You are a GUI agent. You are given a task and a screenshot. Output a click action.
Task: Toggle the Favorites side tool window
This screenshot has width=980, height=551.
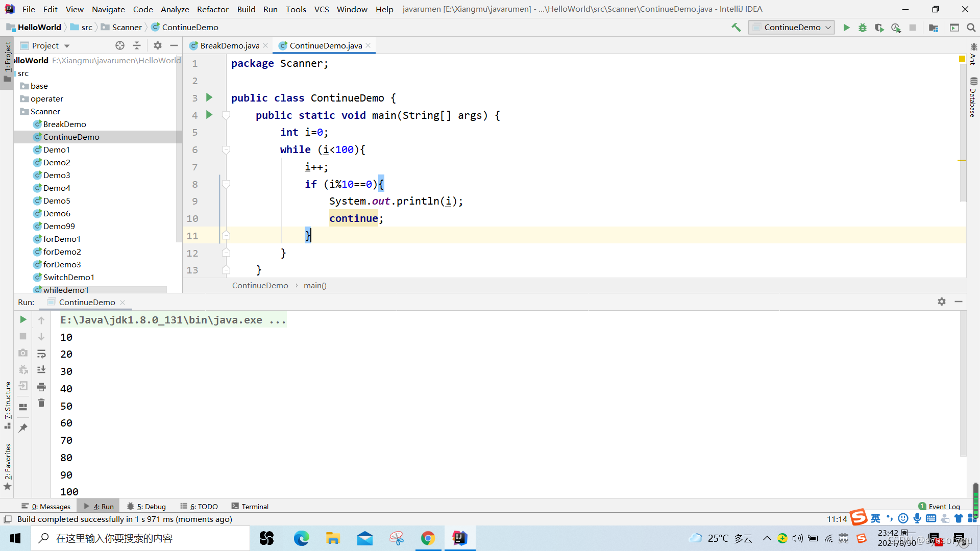tap(8, 466)
